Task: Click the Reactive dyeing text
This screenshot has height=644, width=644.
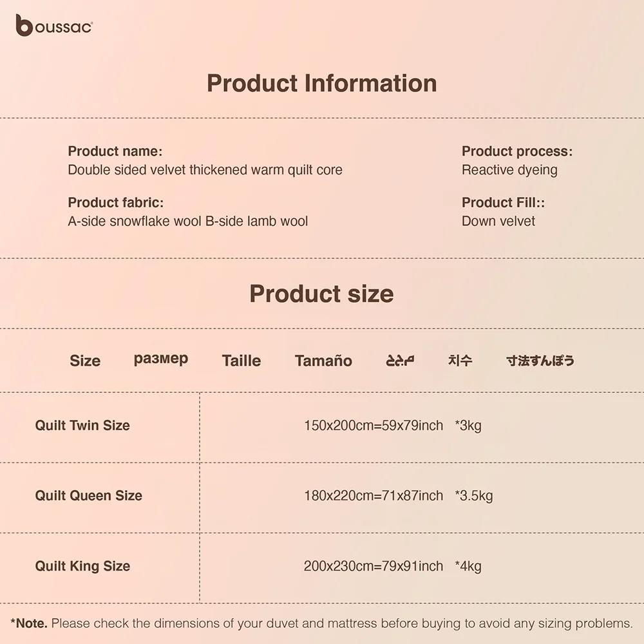Action: (x=509, y=170)
